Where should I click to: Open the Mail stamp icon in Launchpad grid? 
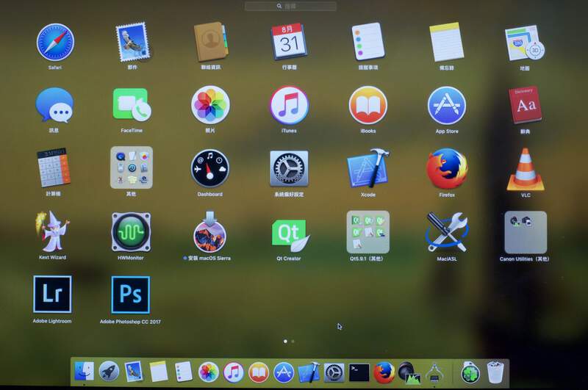click(132, 42)
